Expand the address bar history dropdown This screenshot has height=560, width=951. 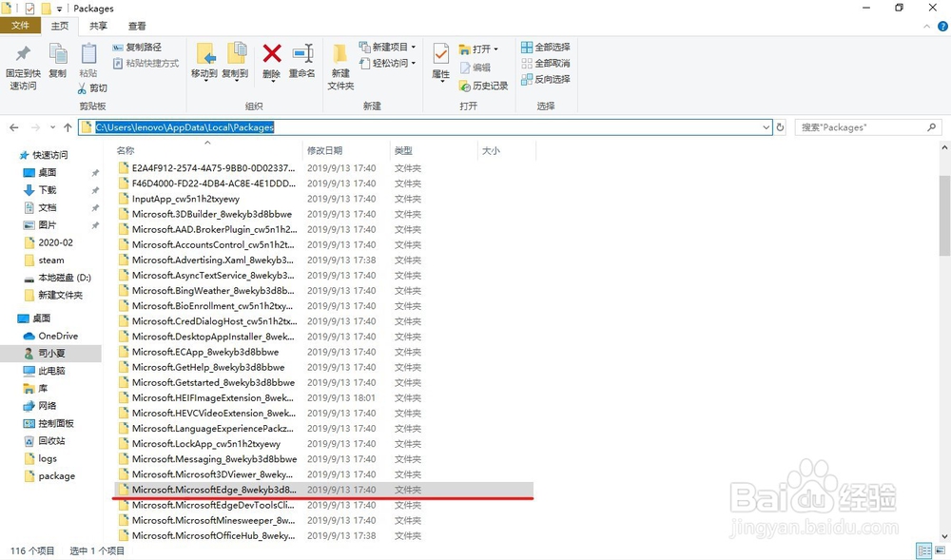[x=766, y=127]
